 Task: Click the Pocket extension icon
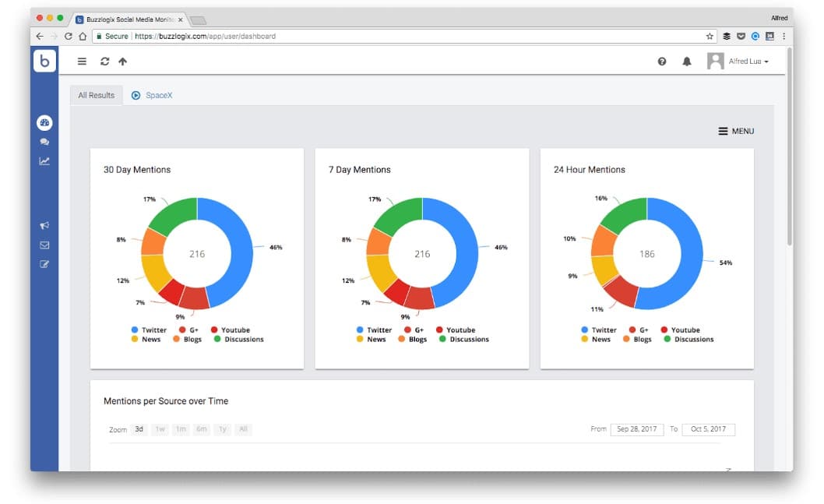pyautogui.click(x=741, y=37)
